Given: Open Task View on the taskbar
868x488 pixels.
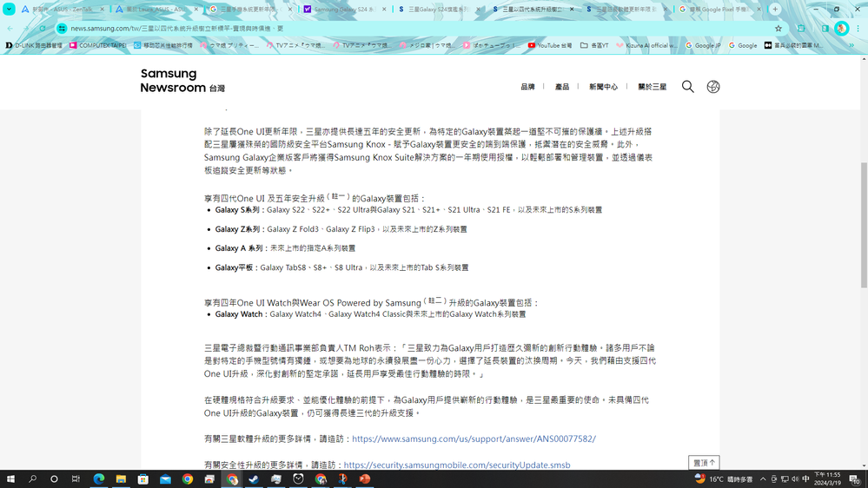Looking at the screenshot, I should tap(76, 479).
